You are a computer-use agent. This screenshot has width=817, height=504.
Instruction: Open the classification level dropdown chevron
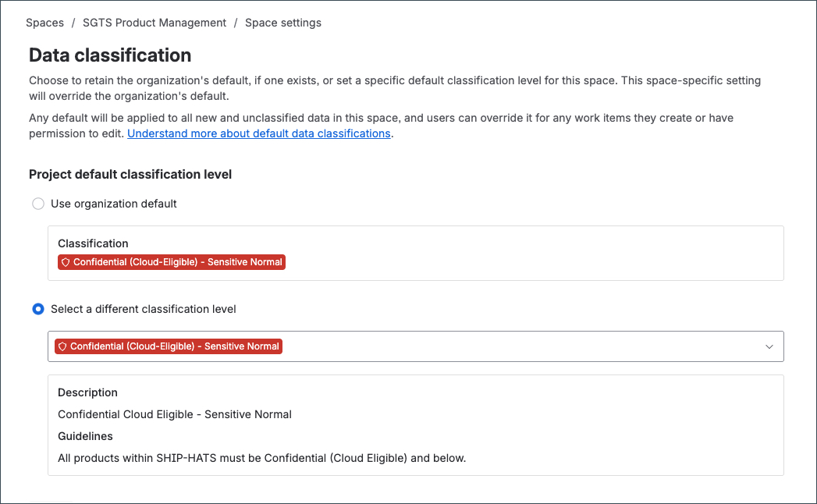point(769,346)
